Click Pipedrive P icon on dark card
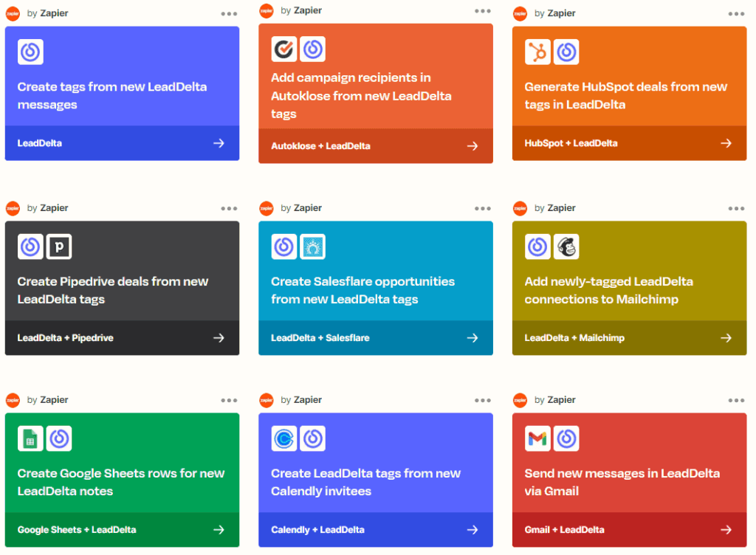The image size is (756, 555). pyautogui.click(x=59, y=247)
